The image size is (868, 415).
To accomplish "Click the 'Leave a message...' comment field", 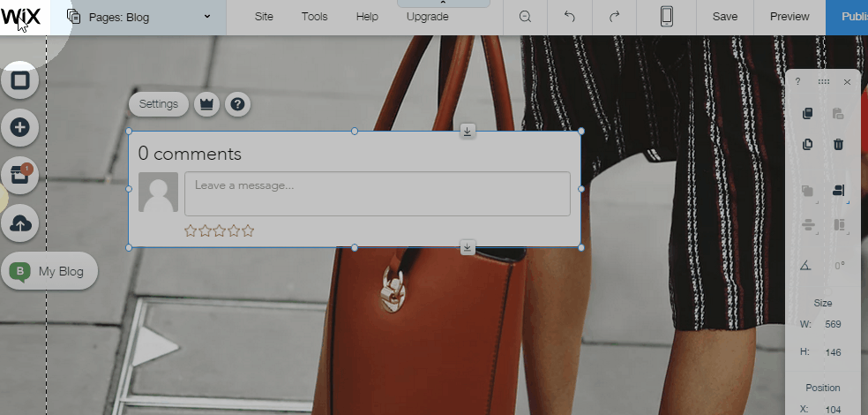I will point(377,193).
